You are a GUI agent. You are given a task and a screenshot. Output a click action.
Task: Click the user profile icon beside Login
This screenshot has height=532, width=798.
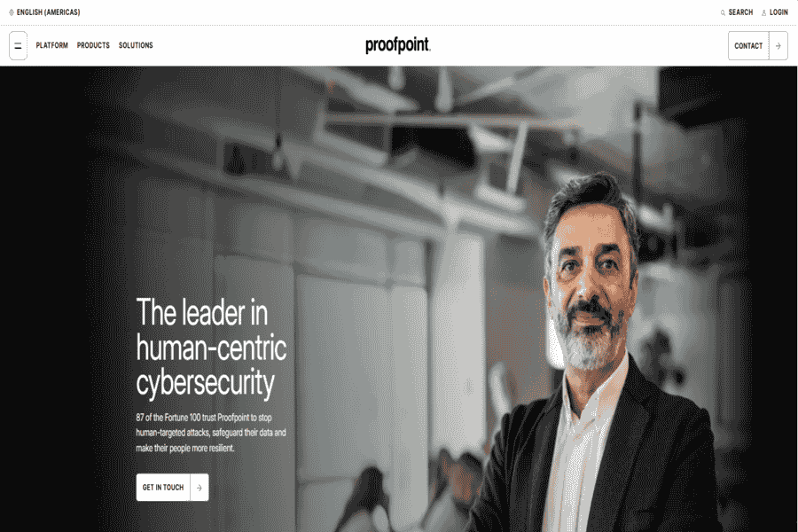[x=763, y=12]
